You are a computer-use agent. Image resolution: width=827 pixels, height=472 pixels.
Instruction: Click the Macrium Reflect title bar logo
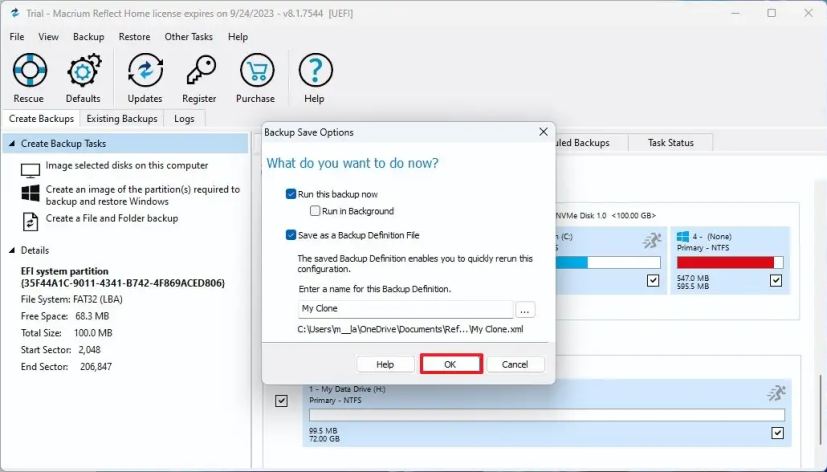[15, 13]
